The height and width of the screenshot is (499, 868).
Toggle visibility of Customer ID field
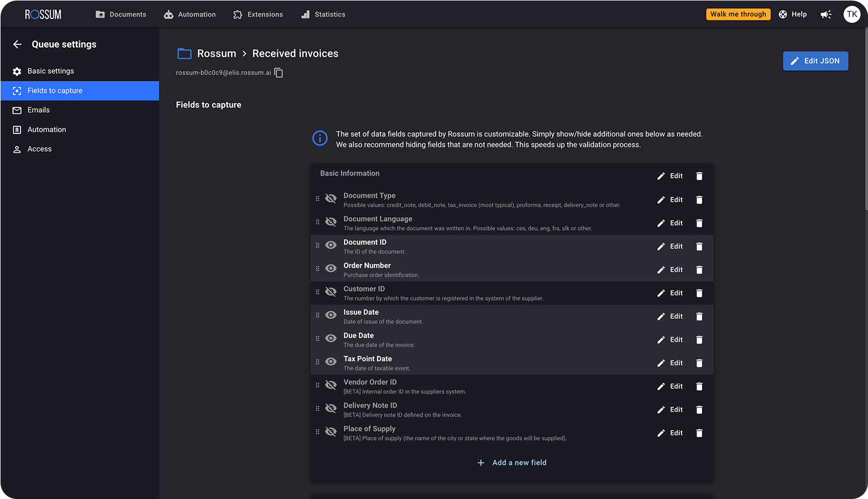point(331,292)
